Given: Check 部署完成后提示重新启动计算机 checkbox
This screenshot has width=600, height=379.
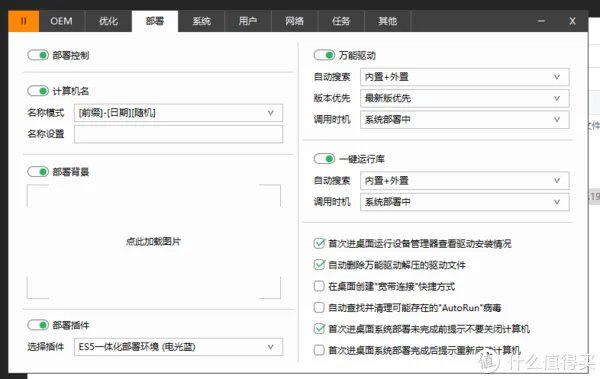Looking at the screenshot, I should pos(319,350).
